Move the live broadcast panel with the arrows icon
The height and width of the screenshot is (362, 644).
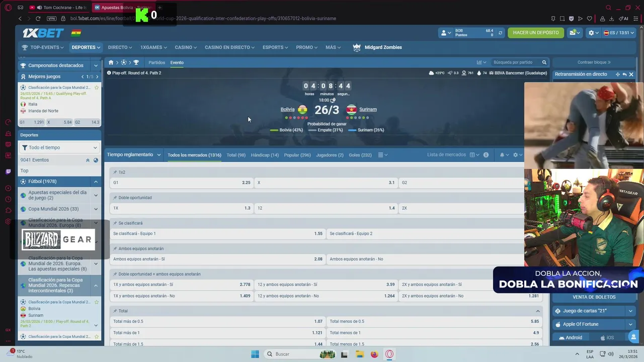click(618, 74)
